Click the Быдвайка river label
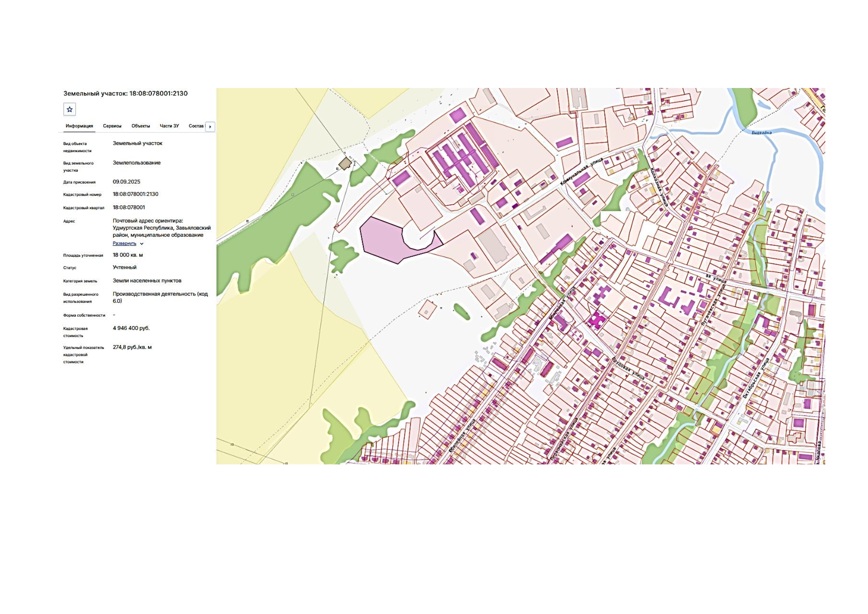Viewport: 868px width, 614px height. [761, 133]
